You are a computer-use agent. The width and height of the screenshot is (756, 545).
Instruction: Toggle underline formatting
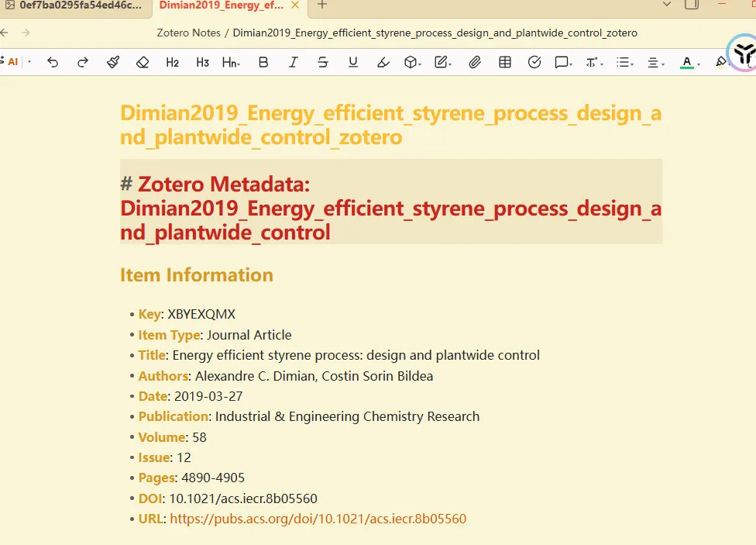353,62
